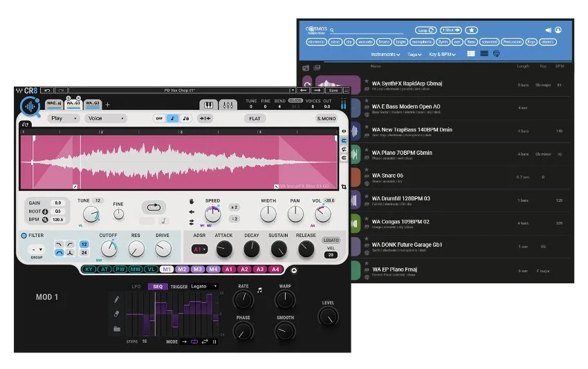This screenshot has height=369, width=588.
Task: Click the crop icon beside waveform
Action: pyautogui.click(x=344, y=187)
